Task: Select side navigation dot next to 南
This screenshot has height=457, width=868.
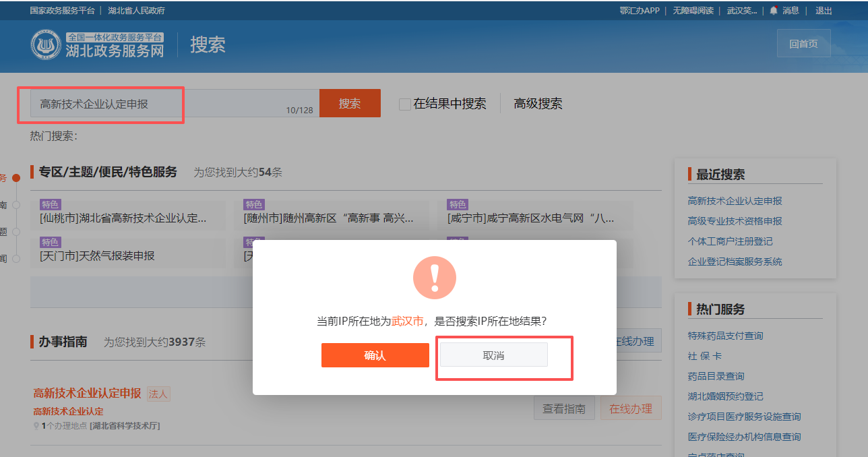Action: (16, 205)
